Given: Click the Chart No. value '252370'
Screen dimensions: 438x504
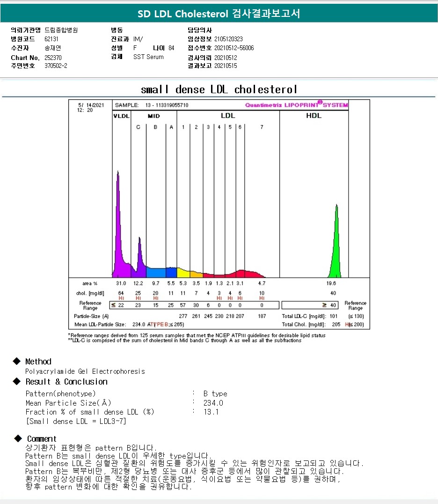Looking at the screenshot, I should (53, 58).
